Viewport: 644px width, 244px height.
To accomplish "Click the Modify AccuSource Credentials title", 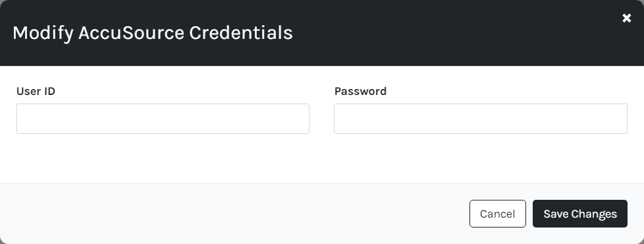I will pos(152,32).
